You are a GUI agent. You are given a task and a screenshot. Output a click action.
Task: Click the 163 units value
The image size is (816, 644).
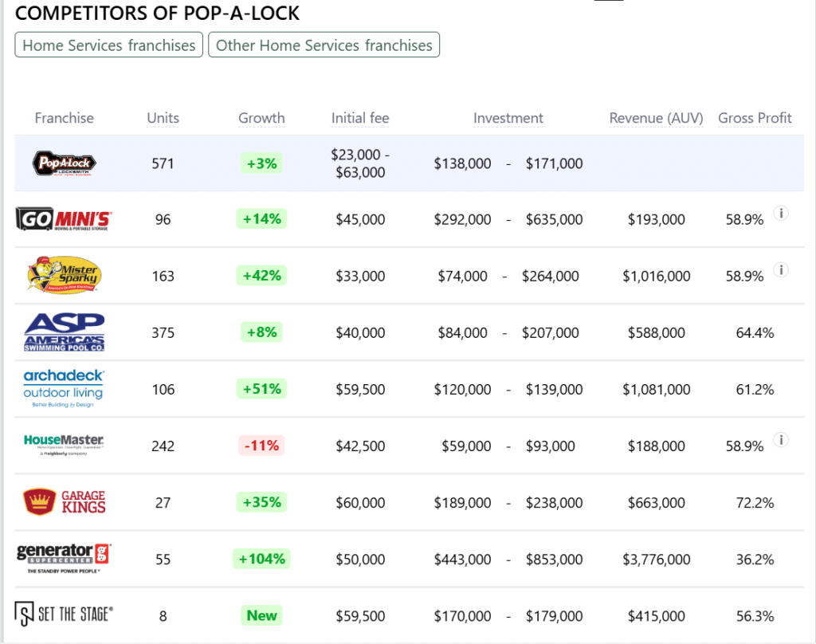click(163, 276)
